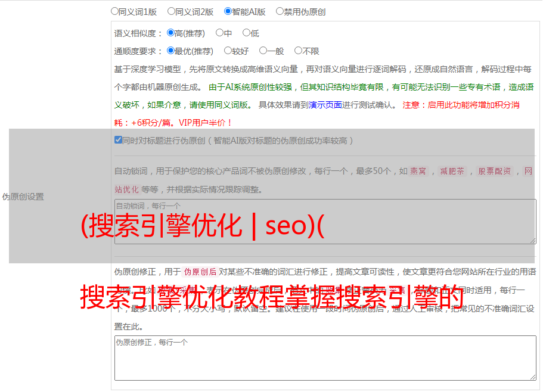Click the 伪原创设置 section label
The image size is (543, 392).
[x=23, y=197]
